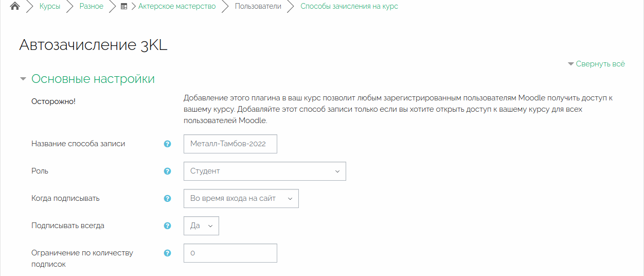Focus the Ограничение по количеству подписок field
The image size is (644, 276).
[230, 253]
